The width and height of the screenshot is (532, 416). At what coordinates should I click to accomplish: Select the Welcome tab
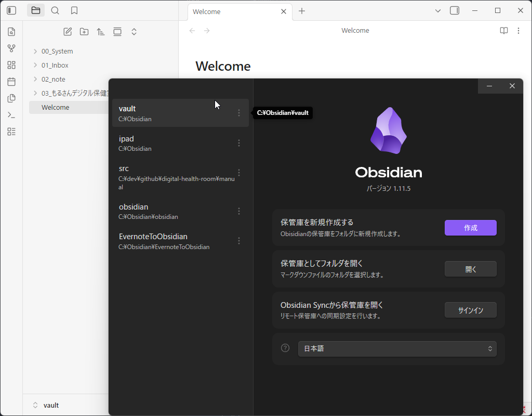point(234,11)
